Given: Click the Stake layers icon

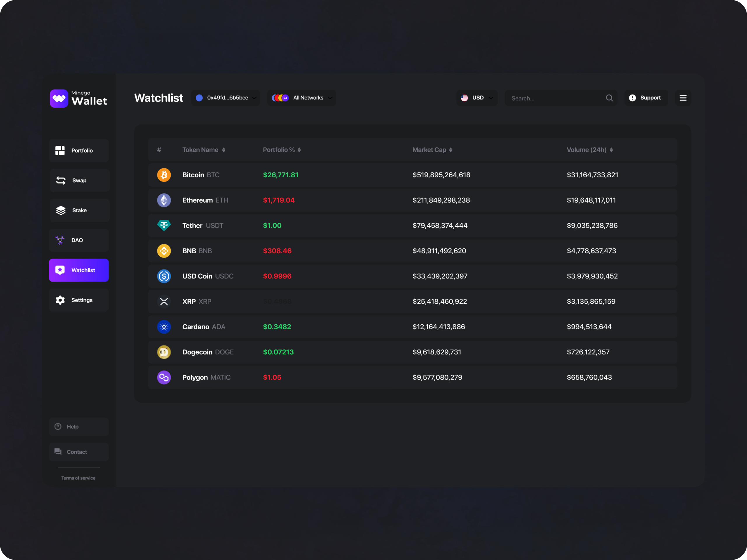Looking at the screenshot, I should [x=61, y=210].
